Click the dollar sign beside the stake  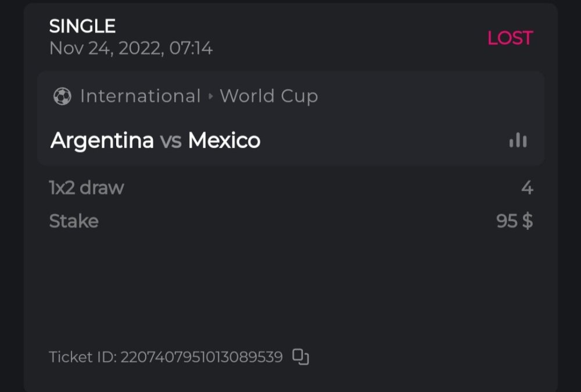(x=527, y=221)
